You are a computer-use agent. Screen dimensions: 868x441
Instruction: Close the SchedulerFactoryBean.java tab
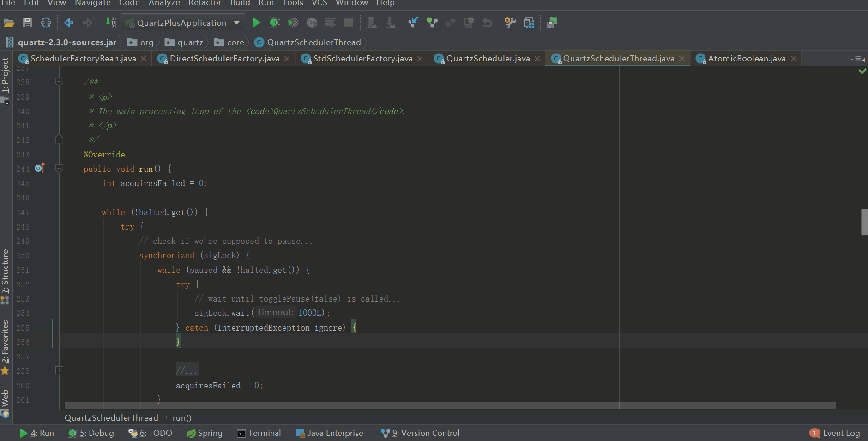coord(144,59)
